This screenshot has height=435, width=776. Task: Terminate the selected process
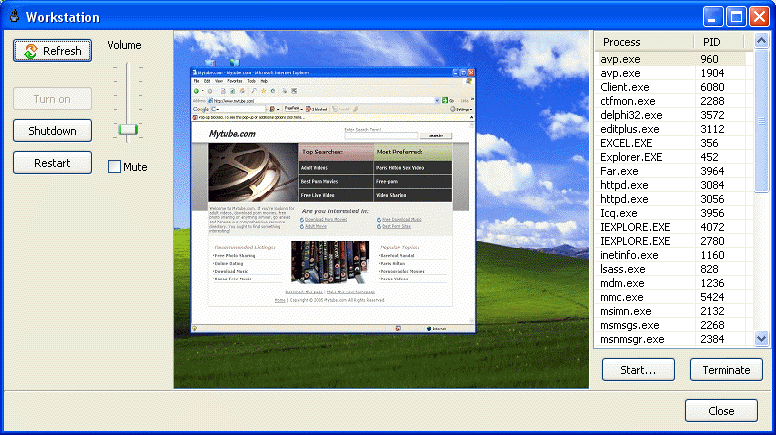point(726,370)
